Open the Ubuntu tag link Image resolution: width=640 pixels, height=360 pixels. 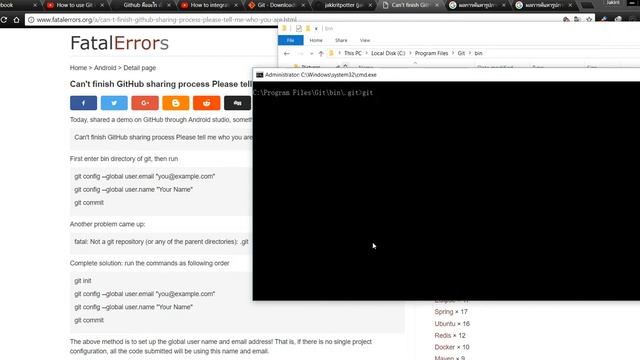click(445, 324)
